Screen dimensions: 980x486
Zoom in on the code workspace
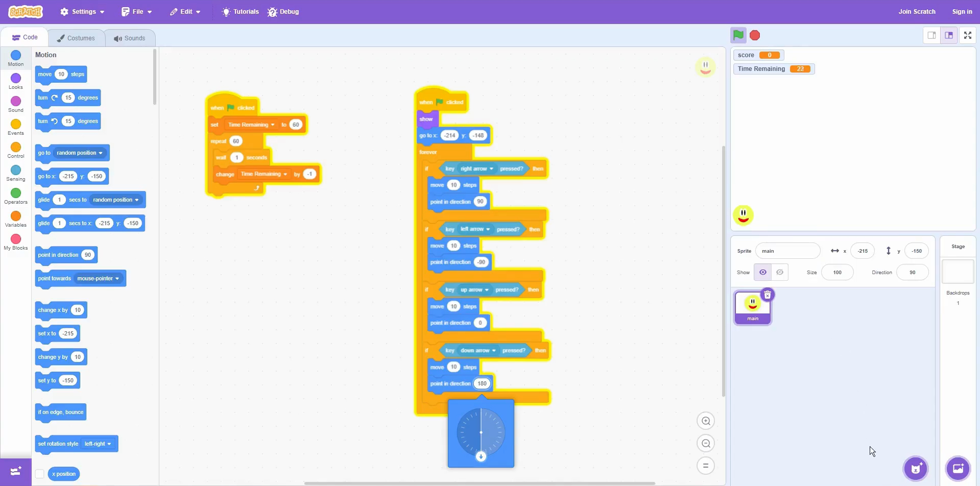[706, 421]
